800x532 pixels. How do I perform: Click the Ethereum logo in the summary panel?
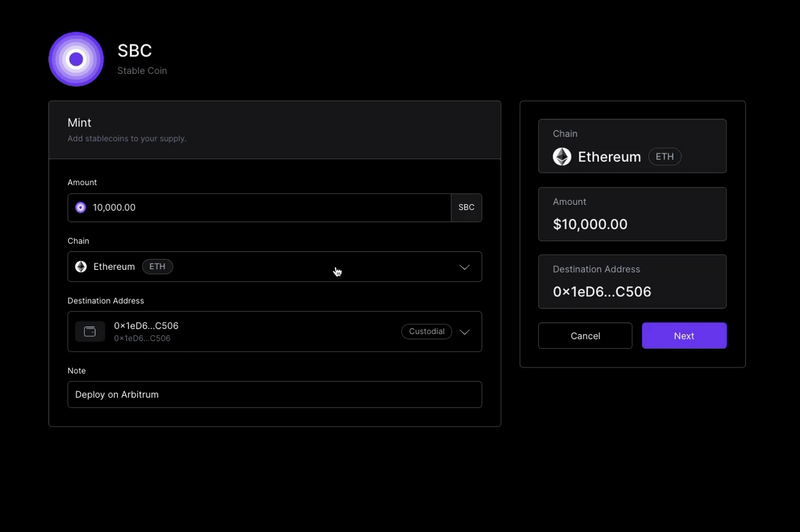tap(562, 157)
